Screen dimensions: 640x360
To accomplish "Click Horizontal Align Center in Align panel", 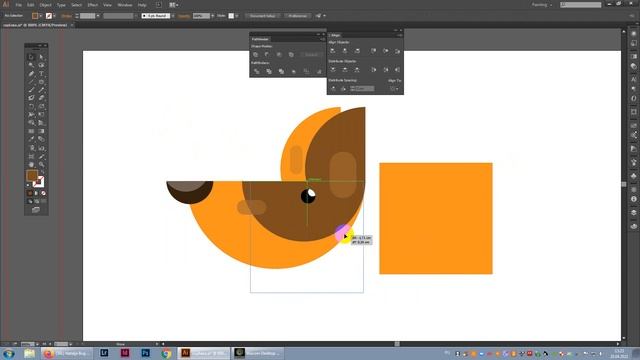I will click(x=345, y=51).
